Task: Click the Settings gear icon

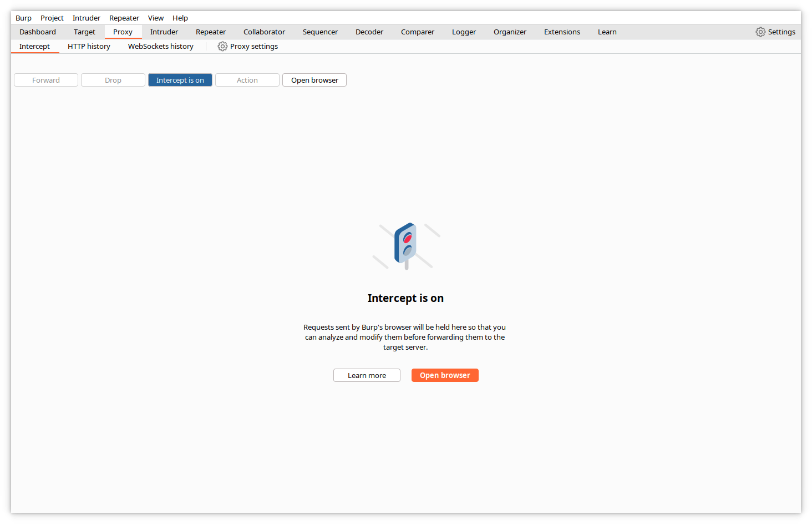Action: pos(760,32)
